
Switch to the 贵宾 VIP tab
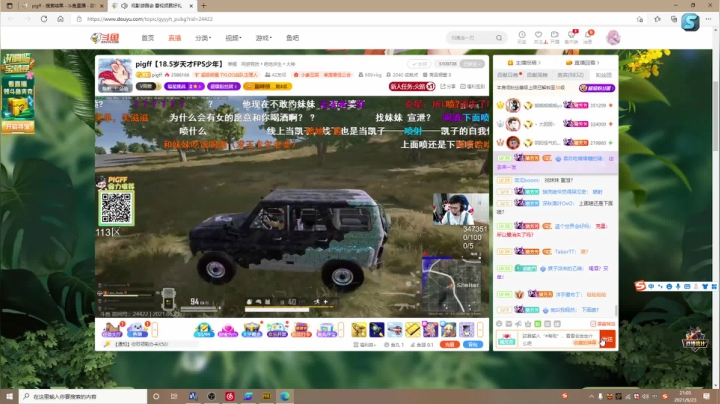point(570,75)
